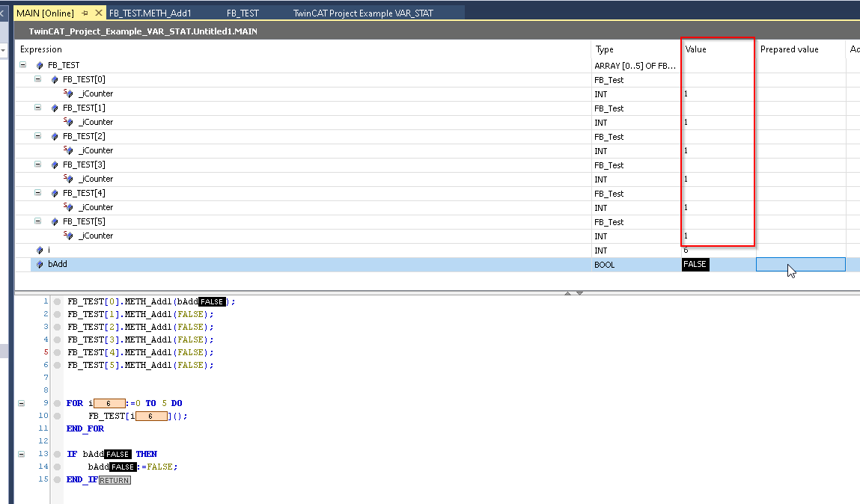Collapse the IF block code fold at line 13
This screenshot has height=504, width=860.
coord(22,454)
